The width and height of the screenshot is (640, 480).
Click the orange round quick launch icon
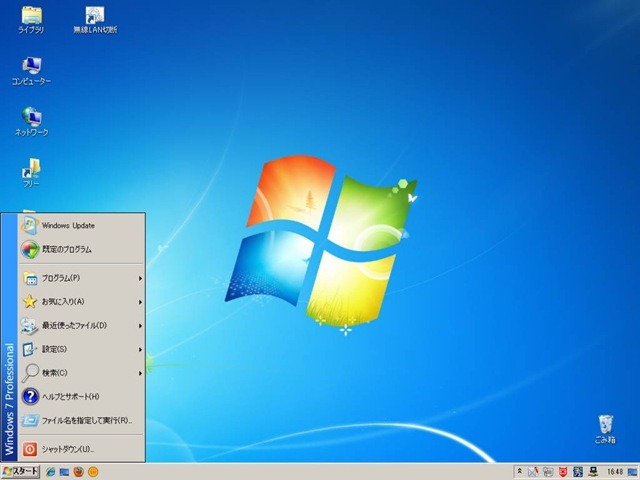point(93,472)
